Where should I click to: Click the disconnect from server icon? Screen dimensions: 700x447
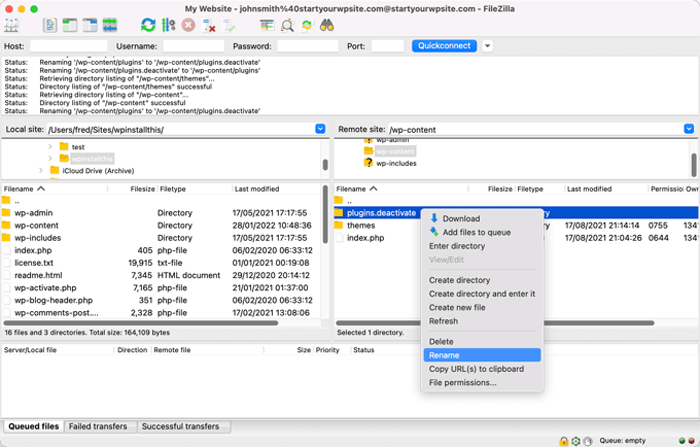click(209, 25)
